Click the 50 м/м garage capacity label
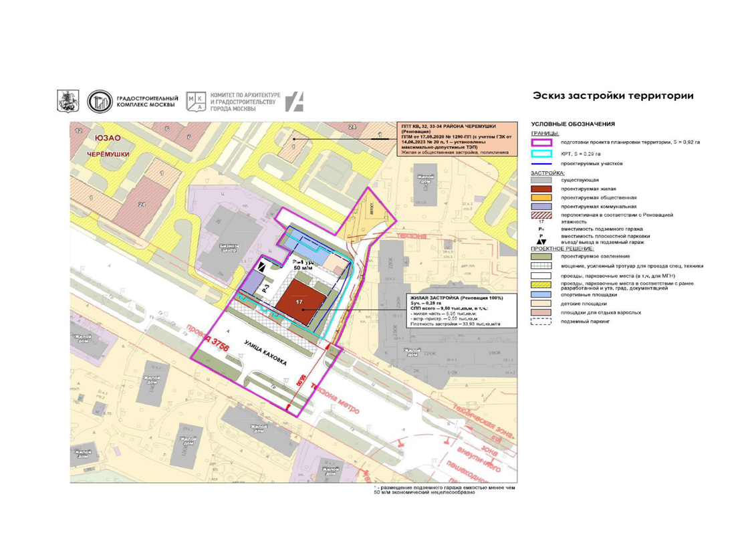This screenshot has width=756, height=535. tap(303, 267)
